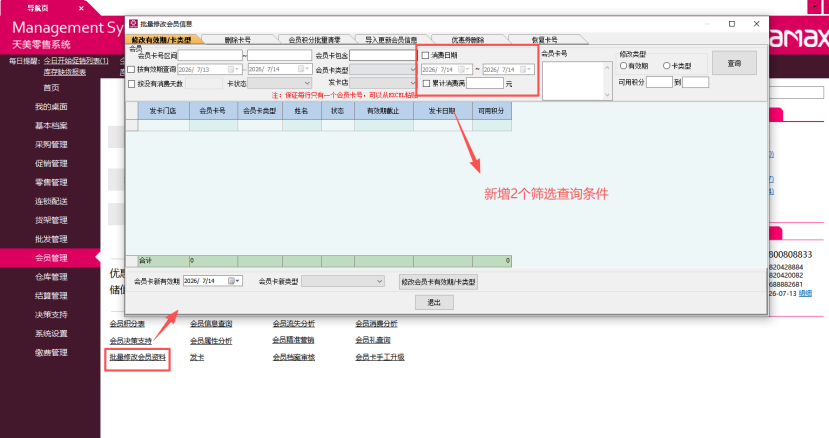Open the 库存缺货报表 reminder link
The image size is (829, 438).
tap(65, 72)
